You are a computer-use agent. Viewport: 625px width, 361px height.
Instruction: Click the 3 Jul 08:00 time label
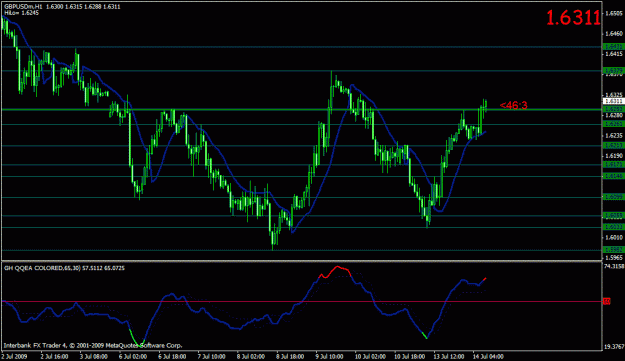coord(94,356)
